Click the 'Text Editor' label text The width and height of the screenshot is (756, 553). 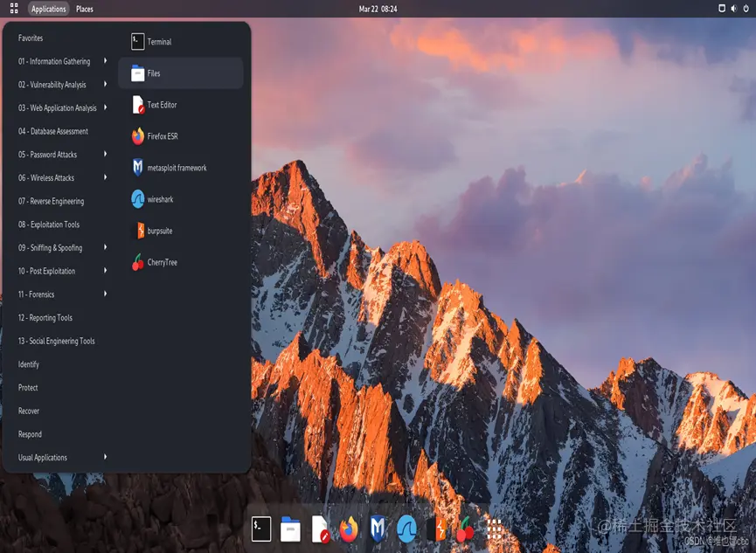tap(162, 105)
